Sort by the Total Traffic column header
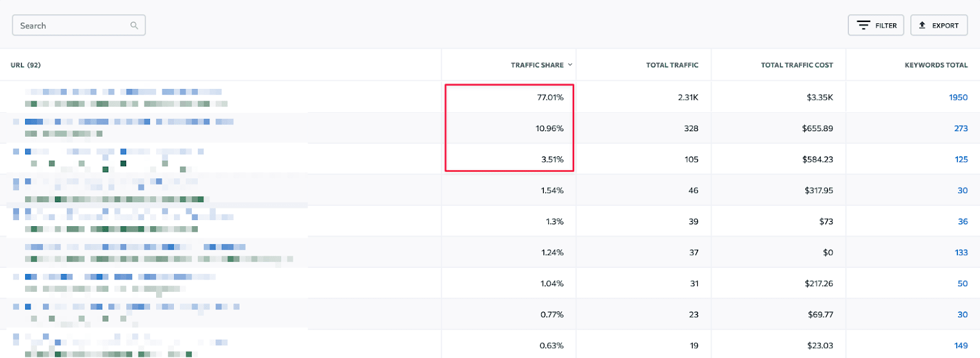 pos(672,65)
